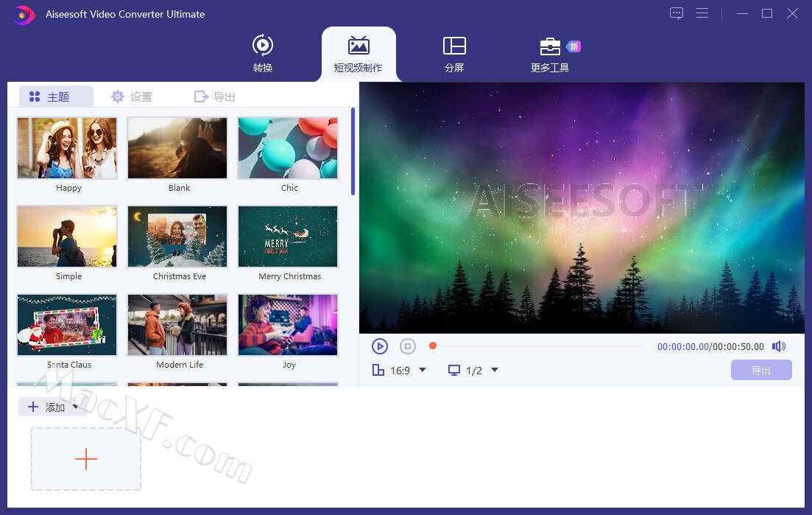Click the split-screen layout icon
Image resolution: width=812 pixels, height=515 pixels.
(455, 46)
